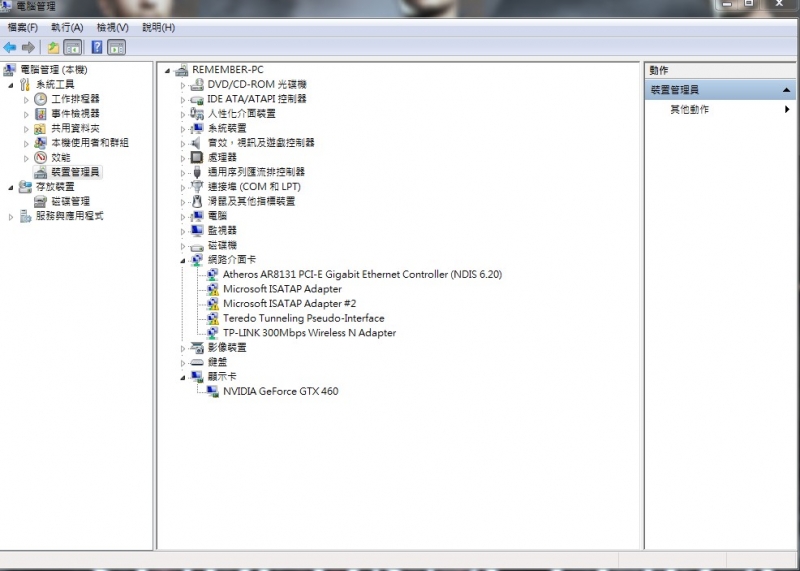Click the Forward arrow toolbar button
Screen dimensions: 800x571
[29, 47]
